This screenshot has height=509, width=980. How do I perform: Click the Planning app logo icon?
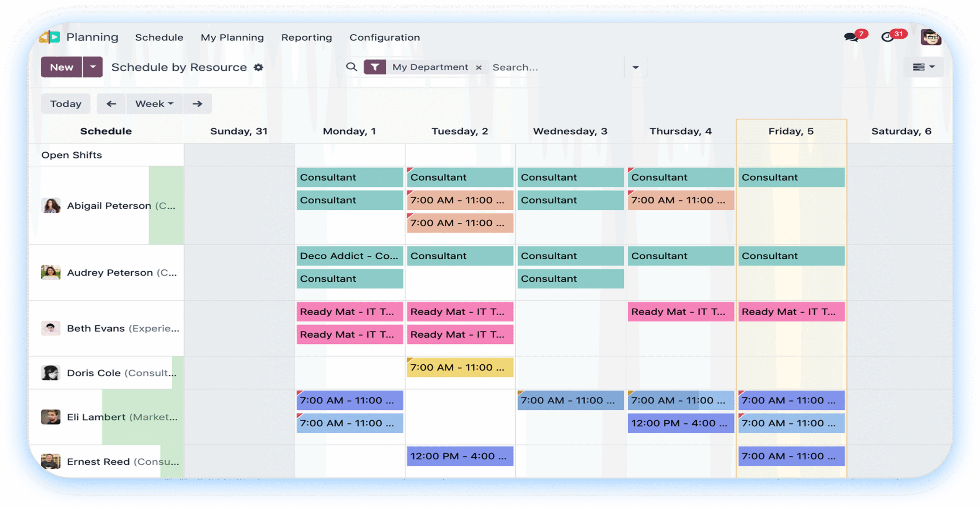50,37
